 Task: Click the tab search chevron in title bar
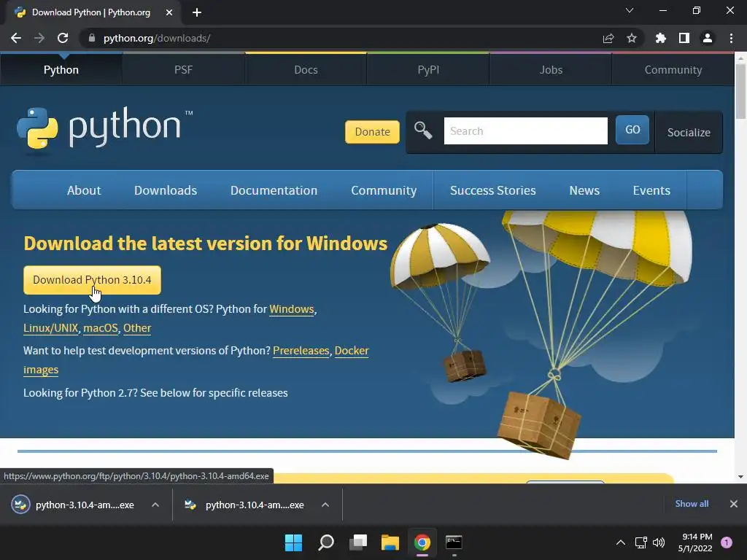tap(630, 10)
